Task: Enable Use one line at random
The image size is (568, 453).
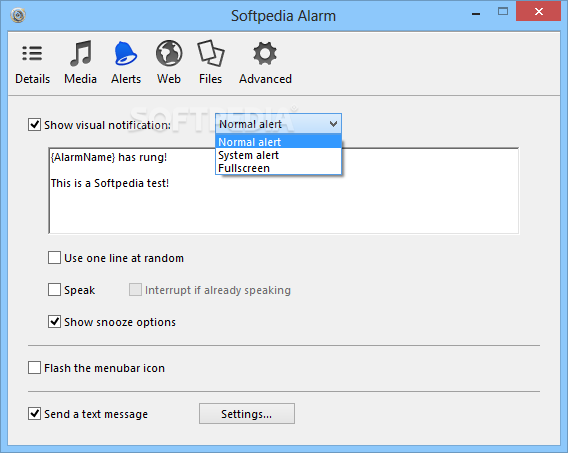Action: click(54, 258)
